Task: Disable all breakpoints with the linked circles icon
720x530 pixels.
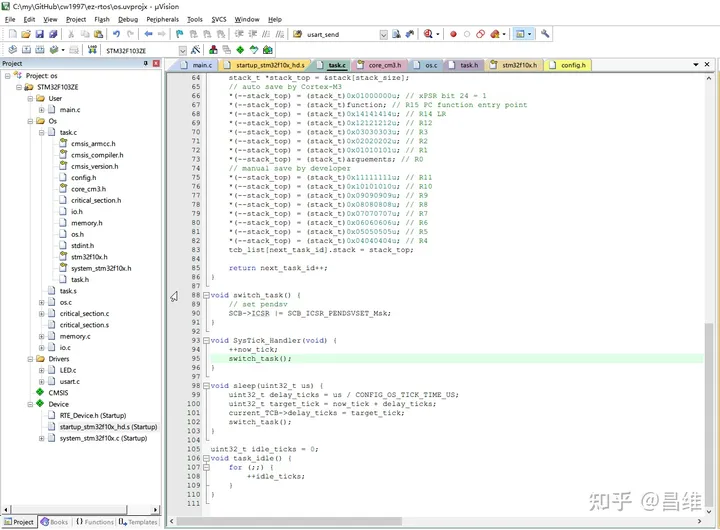Action: [x=481, y=34]
